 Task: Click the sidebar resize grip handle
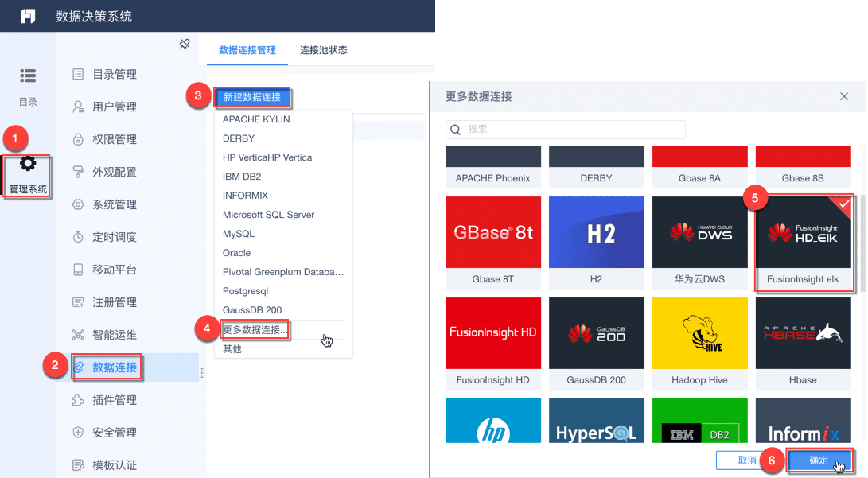pos(203,374)
